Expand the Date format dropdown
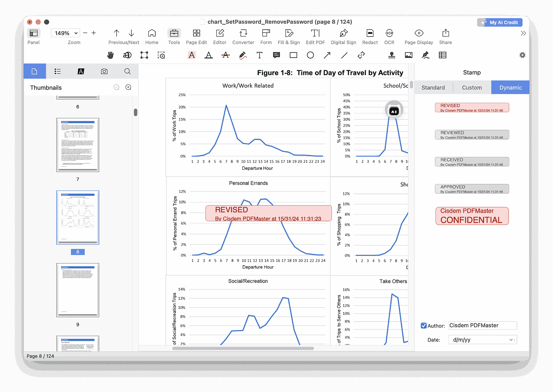Image resolution: width=553 pixels, height=392 pixels. (x=482, y=340)
